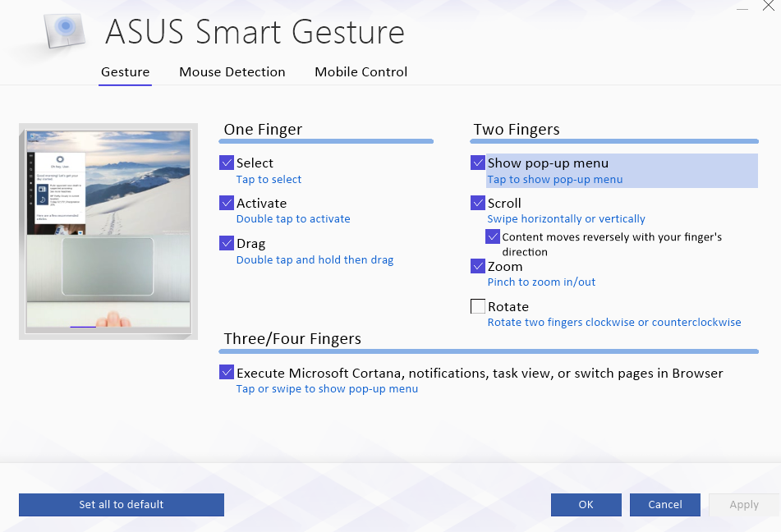Toggle the Show pop-up menu checkbox

[x=478, y=163]
